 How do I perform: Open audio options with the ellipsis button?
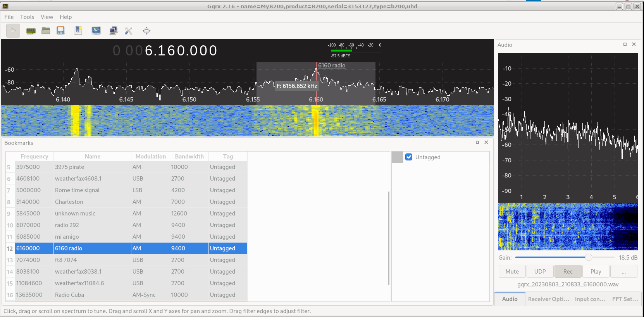click(x=623, y=272)
